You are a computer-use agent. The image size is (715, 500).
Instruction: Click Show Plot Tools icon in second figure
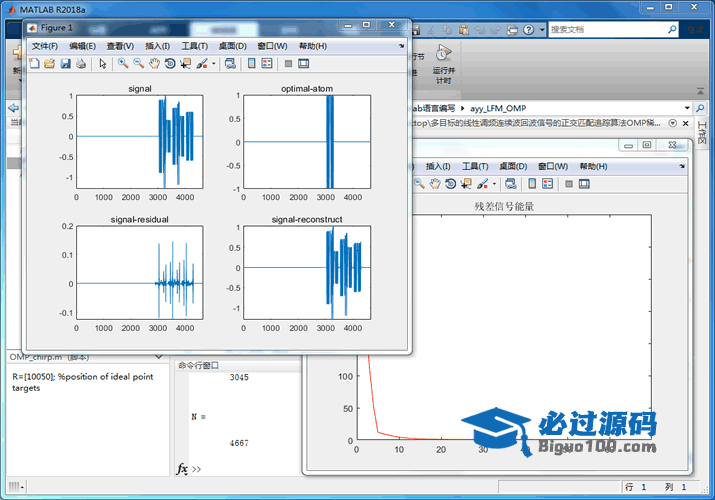pos(584,184)
